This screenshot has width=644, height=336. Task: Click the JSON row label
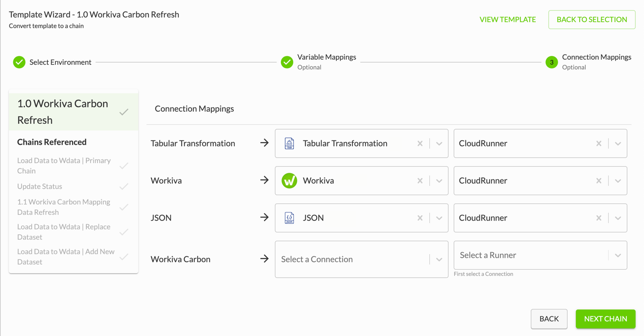(x=161, y=218)
